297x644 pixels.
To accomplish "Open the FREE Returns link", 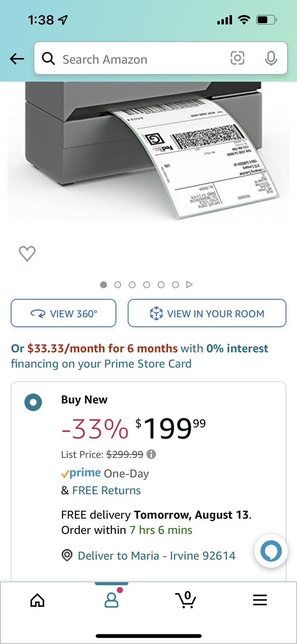I will (106, 490).
